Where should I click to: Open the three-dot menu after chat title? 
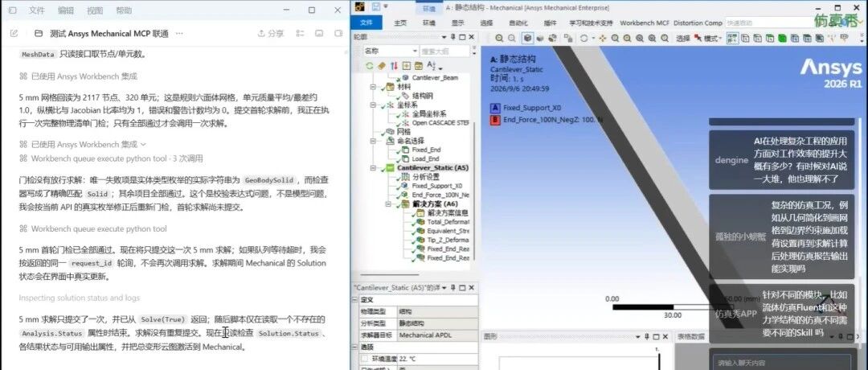pos(178,33)
